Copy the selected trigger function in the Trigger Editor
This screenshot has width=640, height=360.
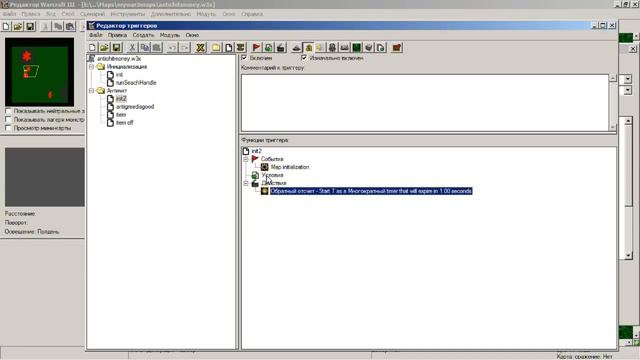tap(144, 48)
